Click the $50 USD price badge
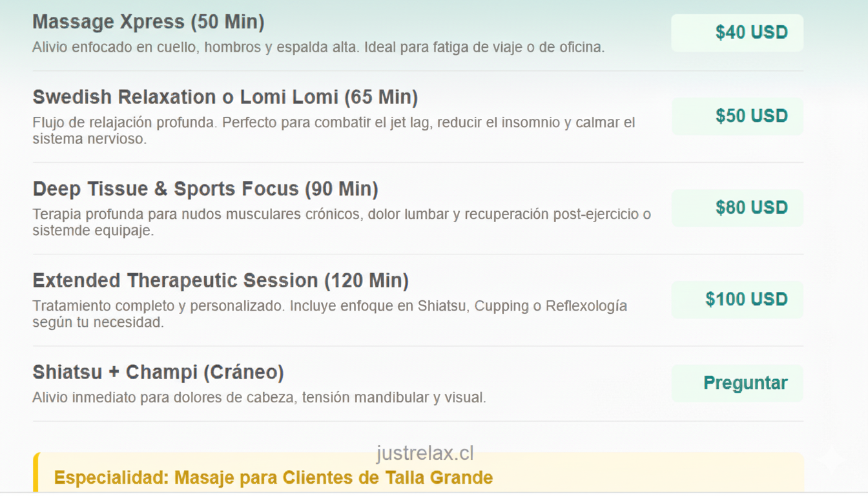The width and height of the screenshot is (868, 496). [737, 116]
